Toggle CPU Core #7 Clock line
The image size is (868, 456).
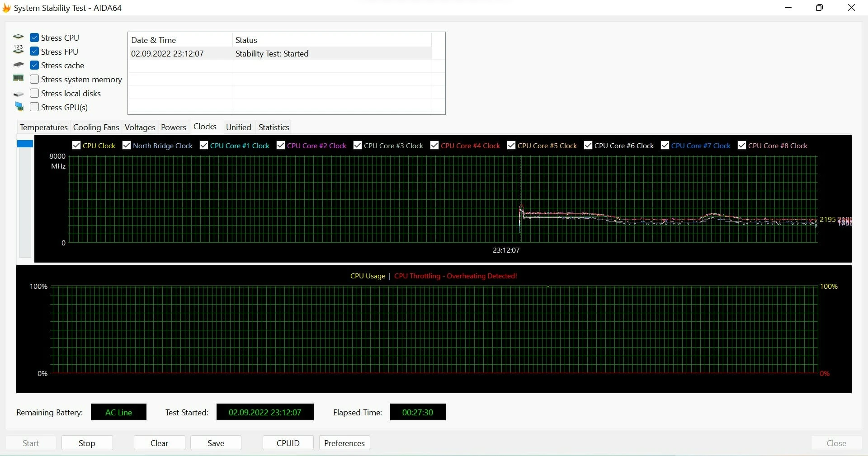[665, 145]
